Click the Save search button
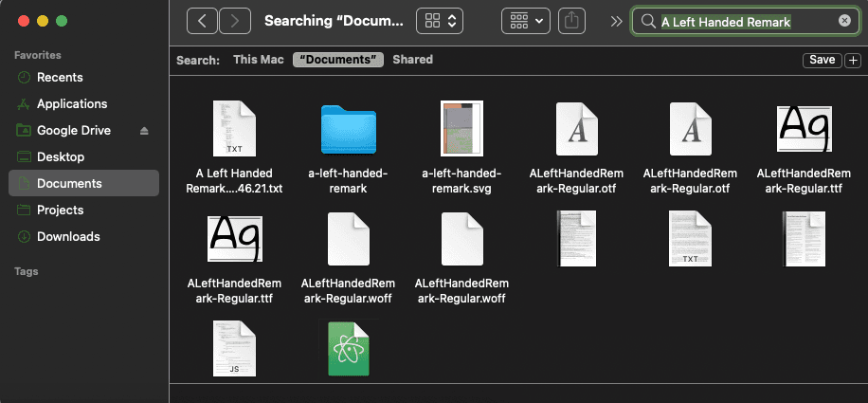 coord(822,60)
